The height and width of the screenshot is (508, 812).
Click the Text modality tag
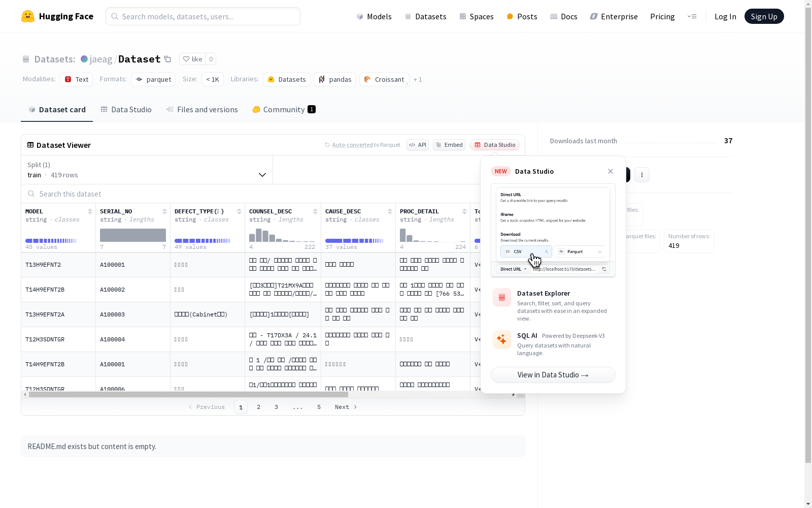coord(77,79)
